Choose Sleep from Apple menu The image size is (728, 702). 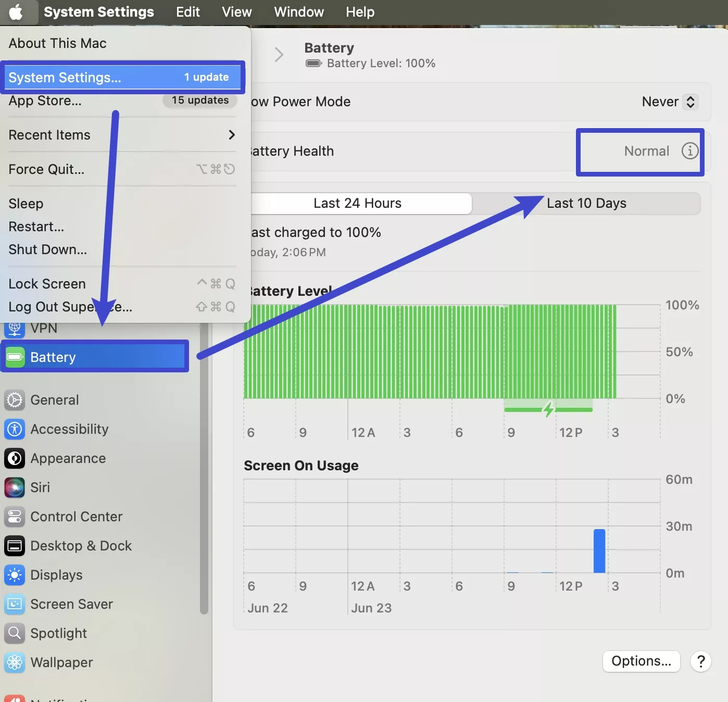tap(123, 204)
